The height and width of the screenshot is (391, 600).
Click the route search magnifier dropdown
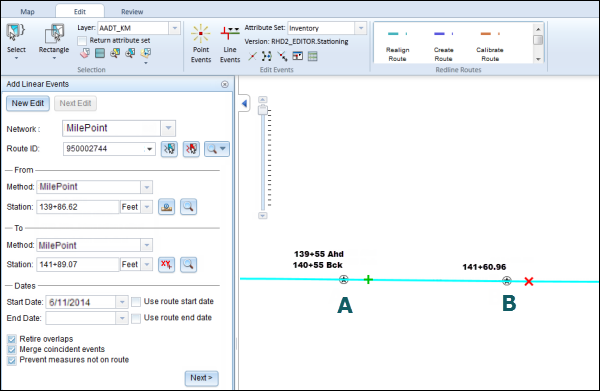tap(217, 149)
